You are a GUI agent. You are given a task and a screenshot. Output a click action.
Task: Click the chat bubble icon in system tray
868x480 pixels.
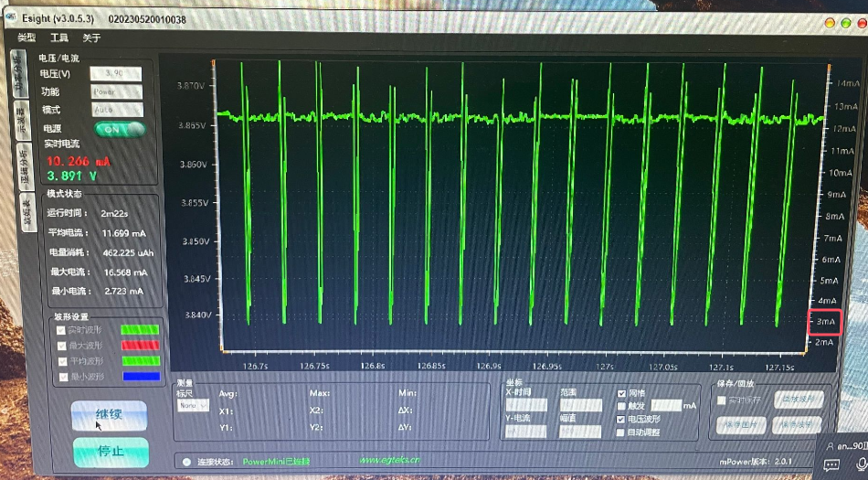click(831, 465)
